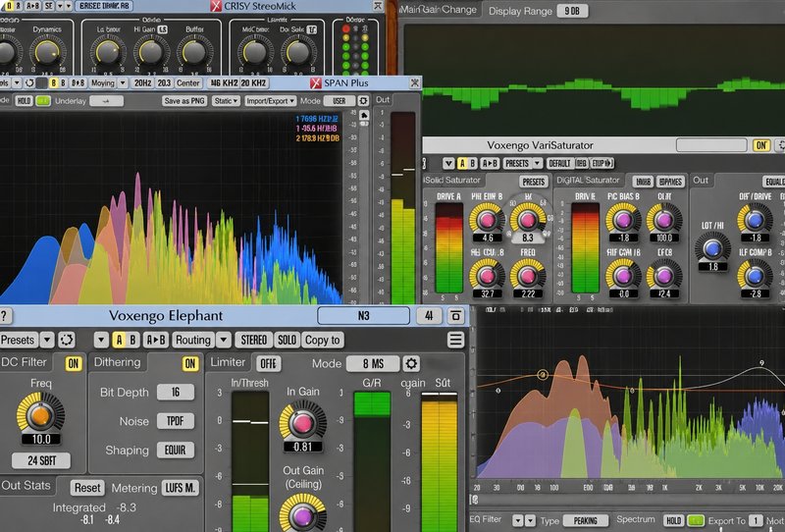The image size is (785, 532).
Task: Click the Solid Saturator knob showing 8.3
Action: point(528,220)
